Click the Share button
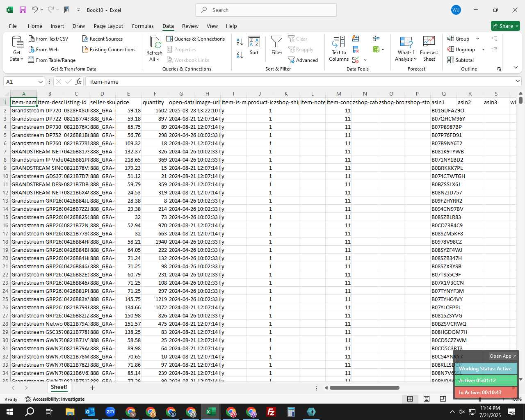 [506, 26]
